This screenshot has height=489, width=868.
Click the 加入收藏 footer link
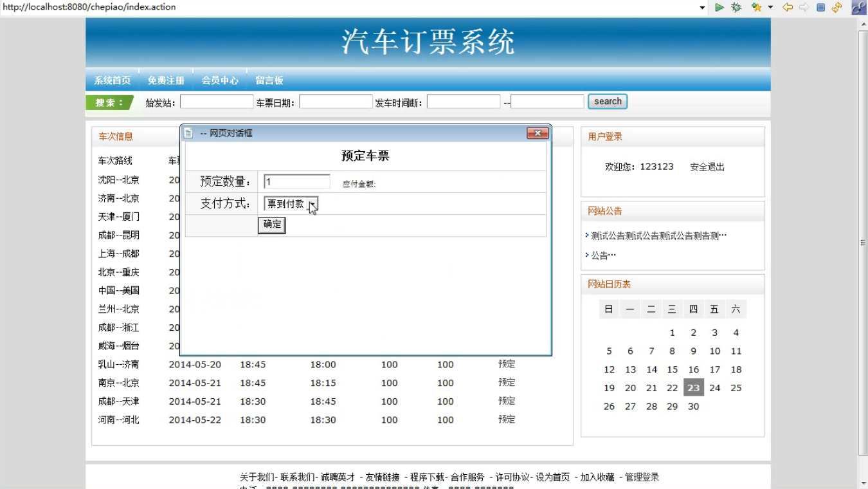point(597,477)
